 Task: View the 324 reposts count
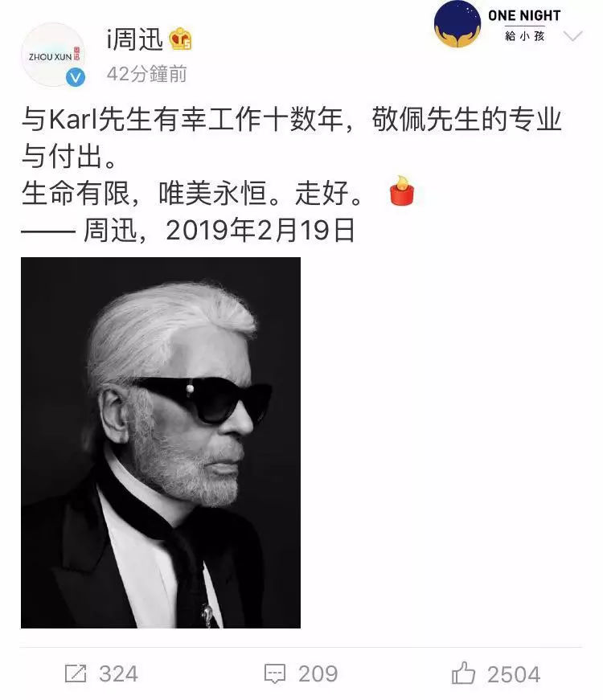coord(118,673)
